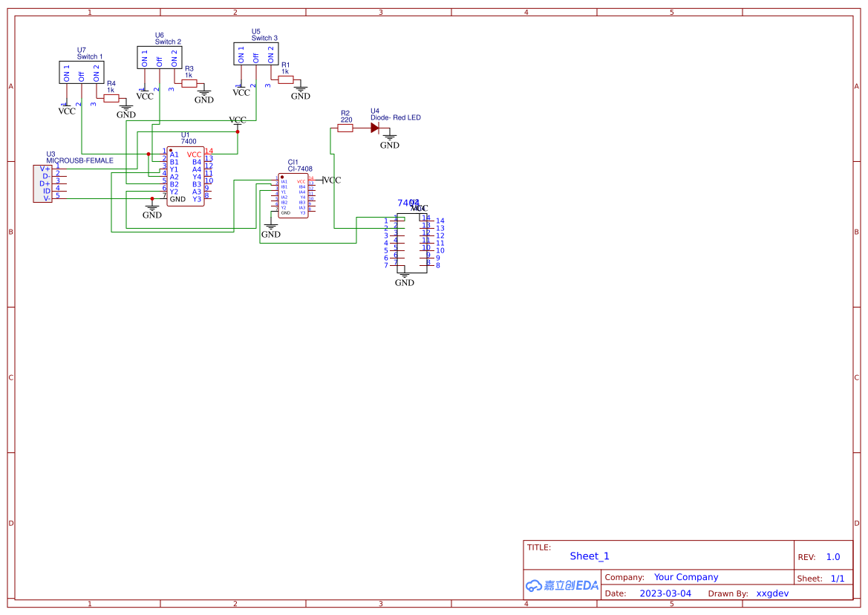The height and width of the screenshot is (615, 868).
Task: Click the 嘉立创EDA logo in the title block
Action: pyautogui.click(x=561, y=586)
